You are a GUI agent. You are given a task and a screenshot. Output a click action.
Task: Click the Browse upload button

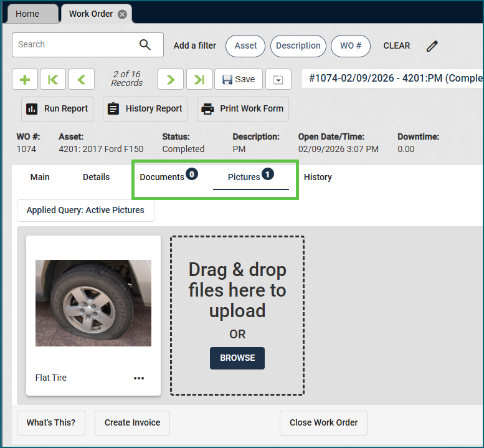(237, 358)
